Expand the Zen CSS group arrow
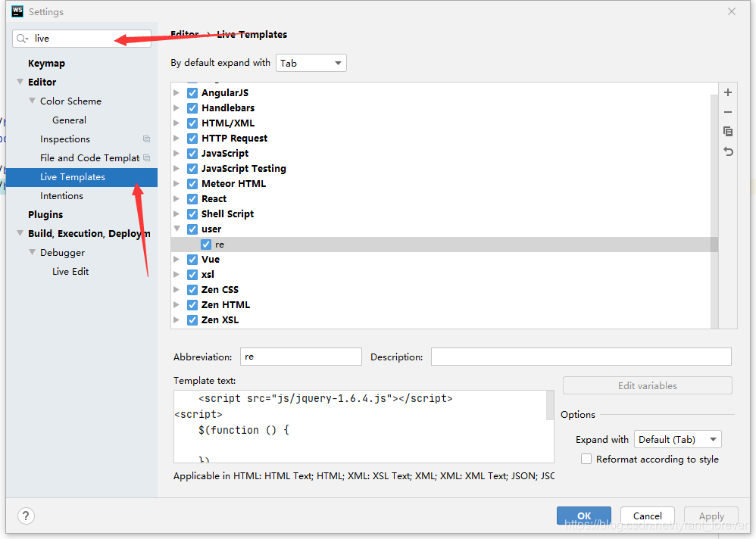This screenshot has height=539, width=756. 177,289
